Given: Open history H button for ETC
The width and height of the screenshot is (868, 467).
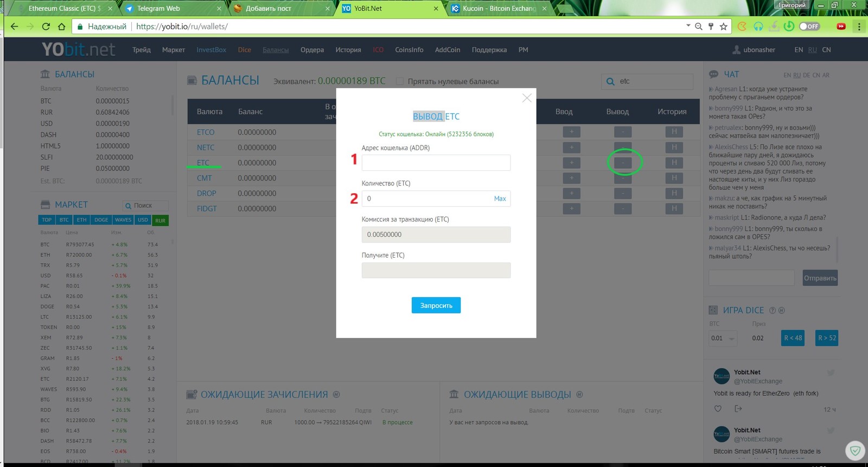Looking at the screenshot, I should (674, 162).
